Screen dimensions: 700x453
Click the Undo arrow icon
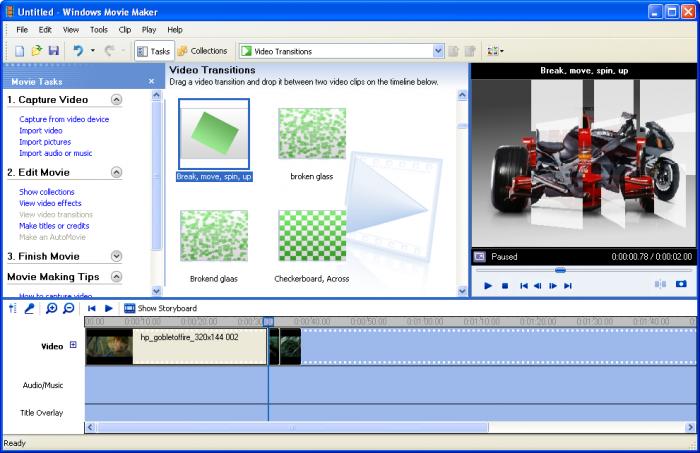click(77, 51)
